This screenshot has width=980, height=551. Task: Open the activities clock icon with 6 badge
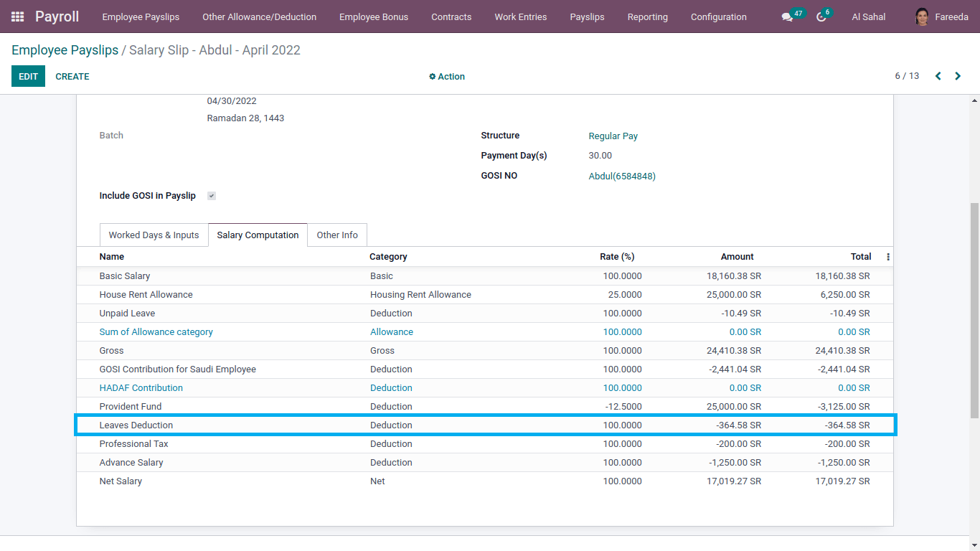(x=821, y=17)
